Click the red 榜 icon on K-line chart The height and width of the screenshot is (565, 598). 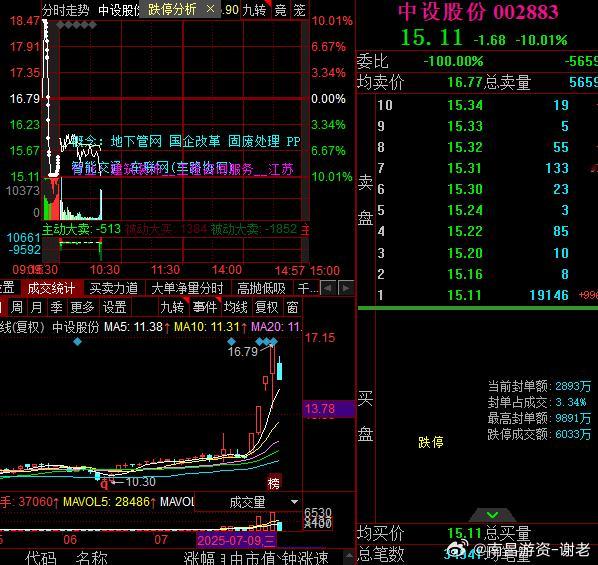pos(274,483)
